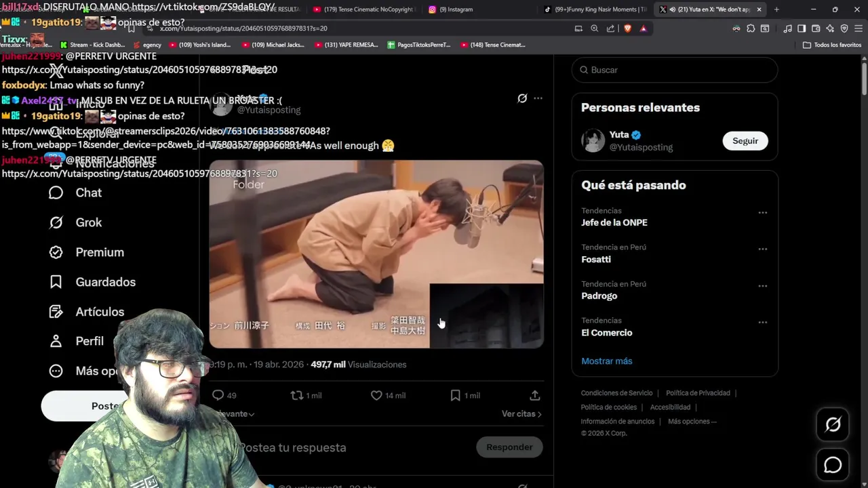Open Guardados bookmarks in the sidebar
Screen dimensions: 868x488
tap(92, 282)
